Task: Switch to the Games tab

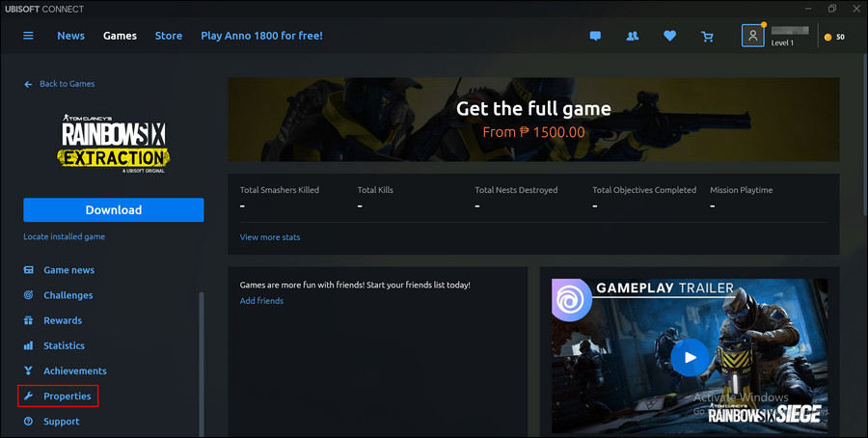Action: click(x=120, y=36)
